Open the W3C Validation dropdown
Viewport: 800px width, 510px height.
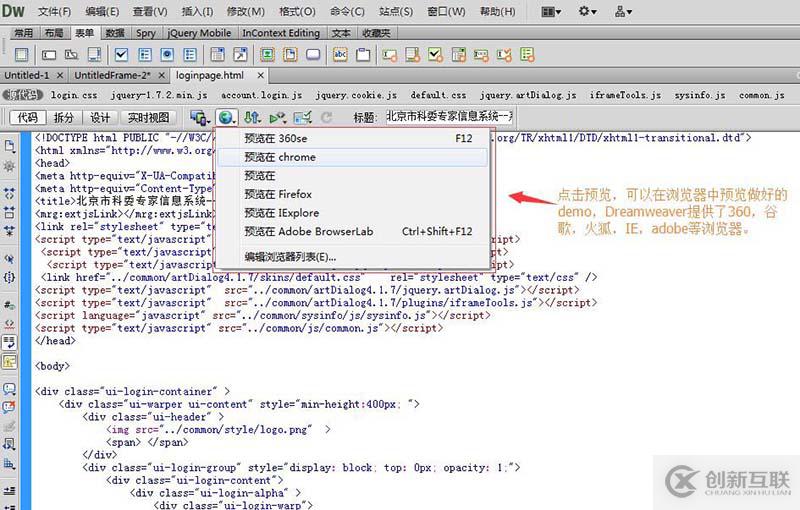coord(278,118)
